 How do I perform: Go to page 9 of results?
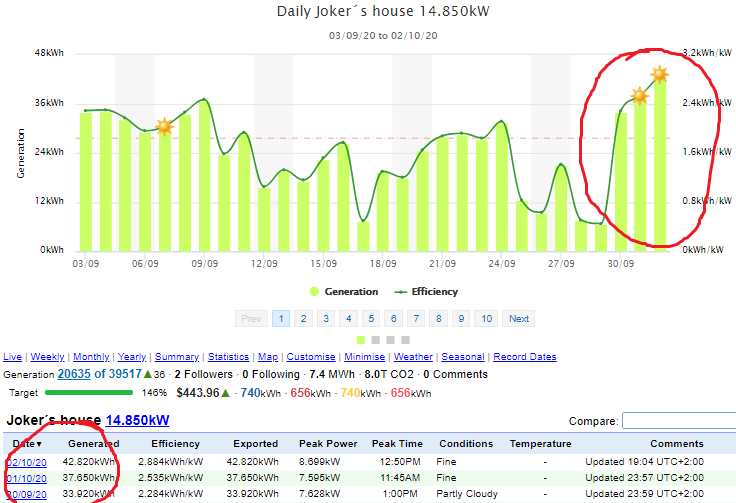pos(461,319)
